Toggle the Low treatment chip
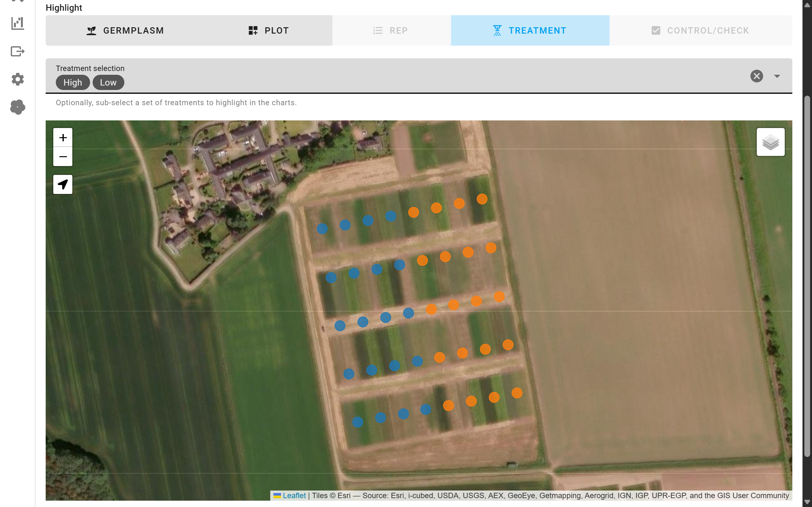 pyautogui.click(x=108, y=82)
